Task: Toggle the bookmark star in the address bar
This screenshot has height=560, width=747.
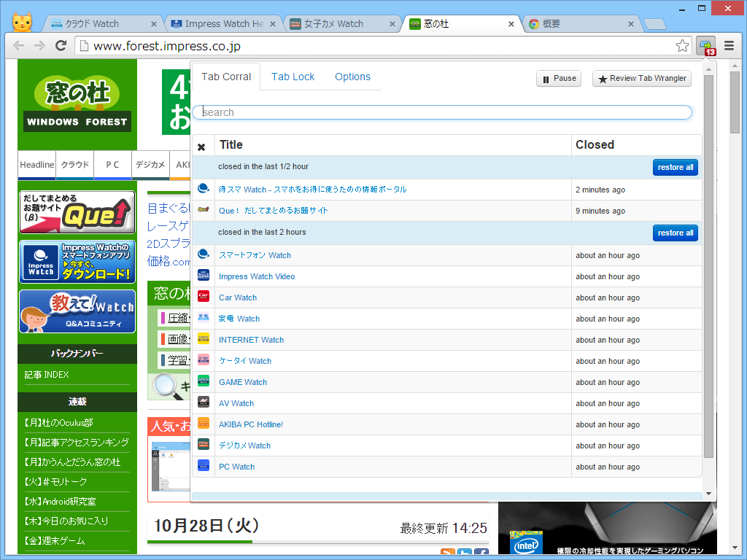Action: pyautogui.click(x=682, y=45)
